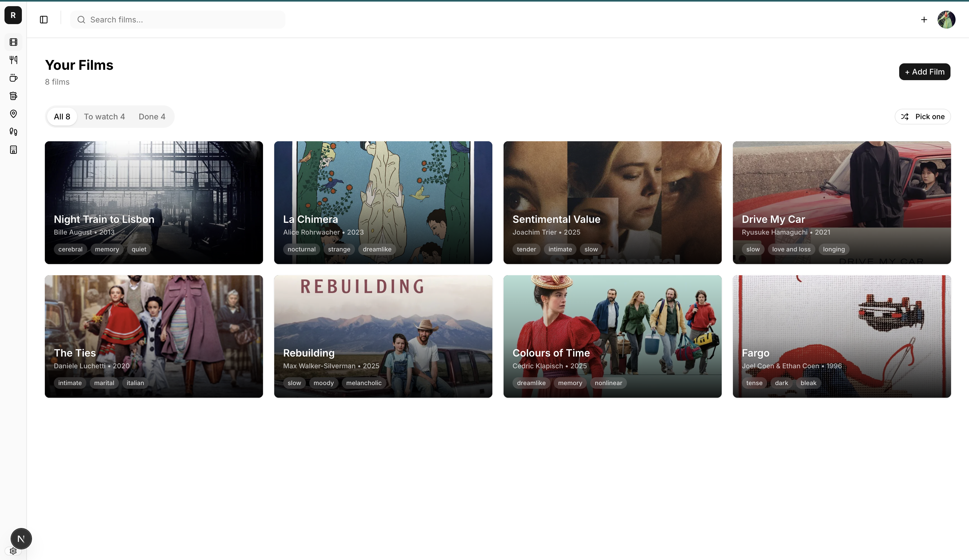The height and width of the screenshot is (560, 969).
Task: Open the map pin places icon
Action: tap(13, 114)
